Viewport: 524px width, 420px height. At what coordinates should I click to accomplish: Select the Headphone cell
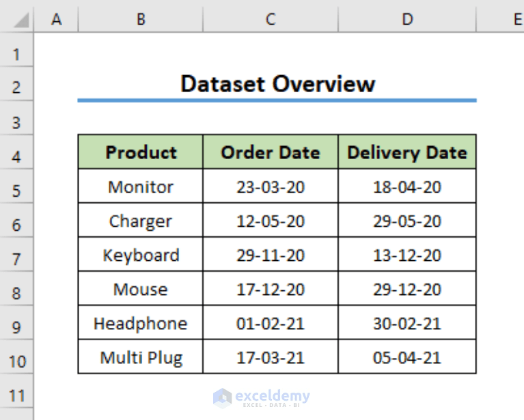(x=140, y=323)
